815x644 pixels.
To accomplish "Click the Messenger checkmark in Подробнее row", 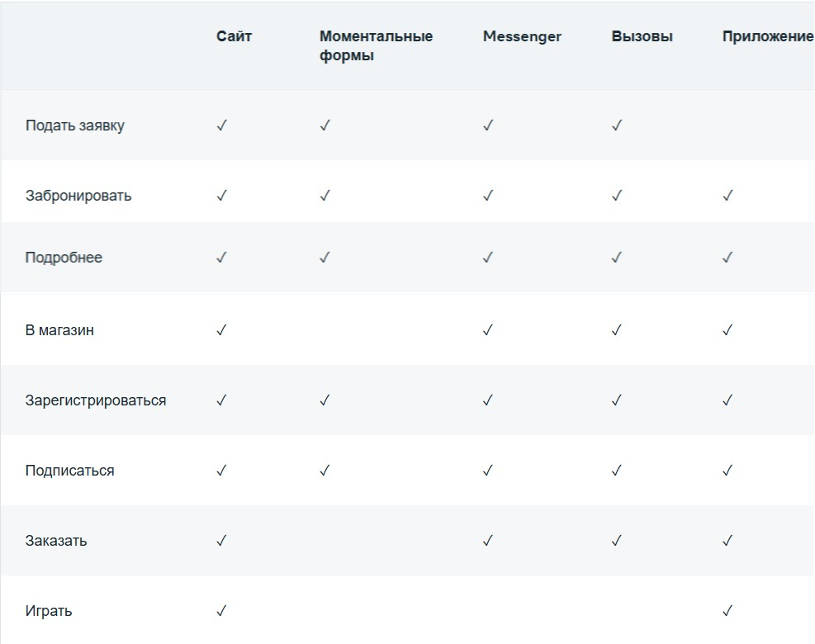I will coord(488,258).
